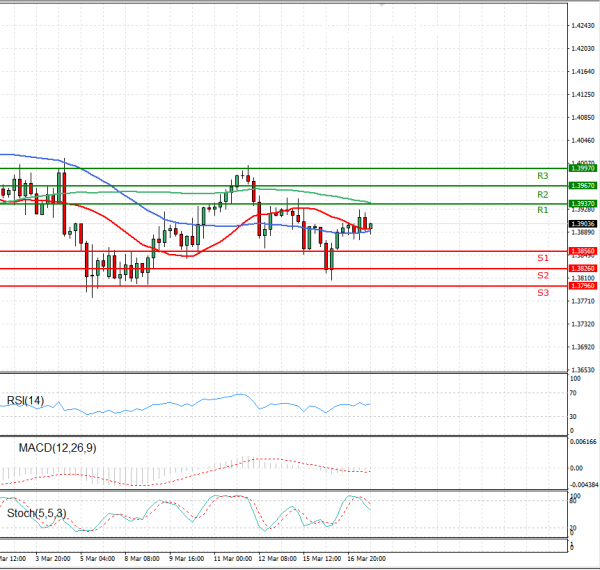This screenshot has height=570, width=600.
Task: Select the 1.39370 green price tag
Action: (583, 204)
